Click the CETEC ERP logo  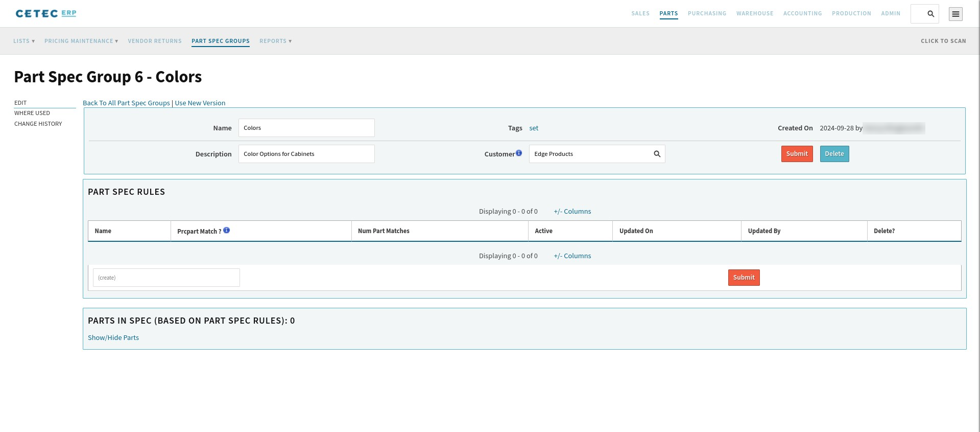point(46,13)
